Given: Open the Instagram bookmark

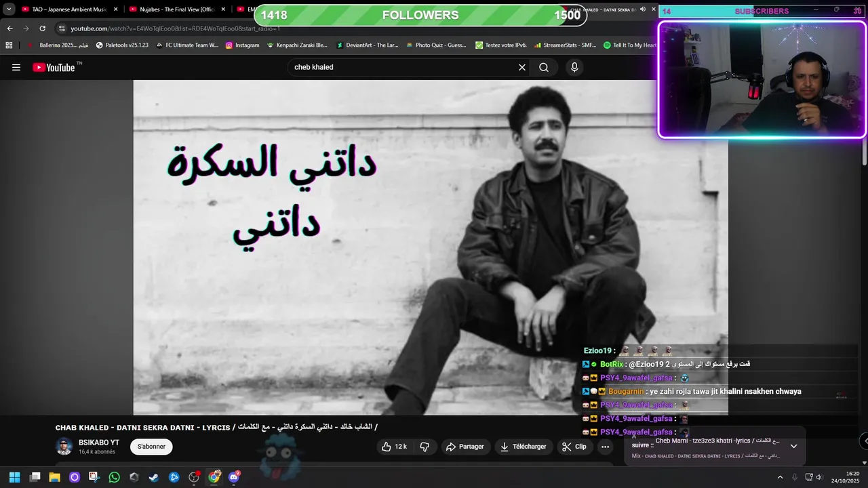Looking at the screenshot, I should (242, 45).
